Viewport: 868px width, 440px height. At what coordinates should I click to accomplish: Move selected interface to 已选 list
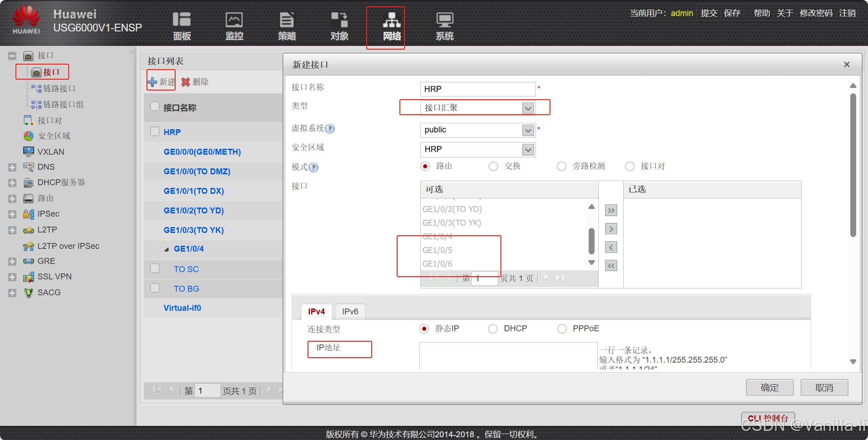pos(611,229)
